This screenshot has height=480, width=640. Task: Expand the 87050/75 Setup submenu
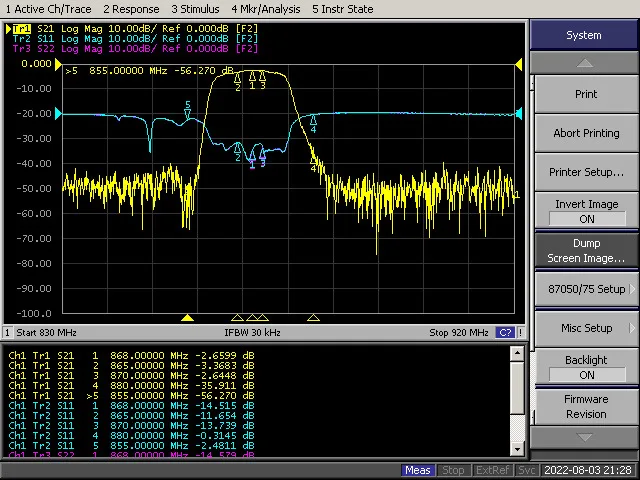click(x=586, y=289)
